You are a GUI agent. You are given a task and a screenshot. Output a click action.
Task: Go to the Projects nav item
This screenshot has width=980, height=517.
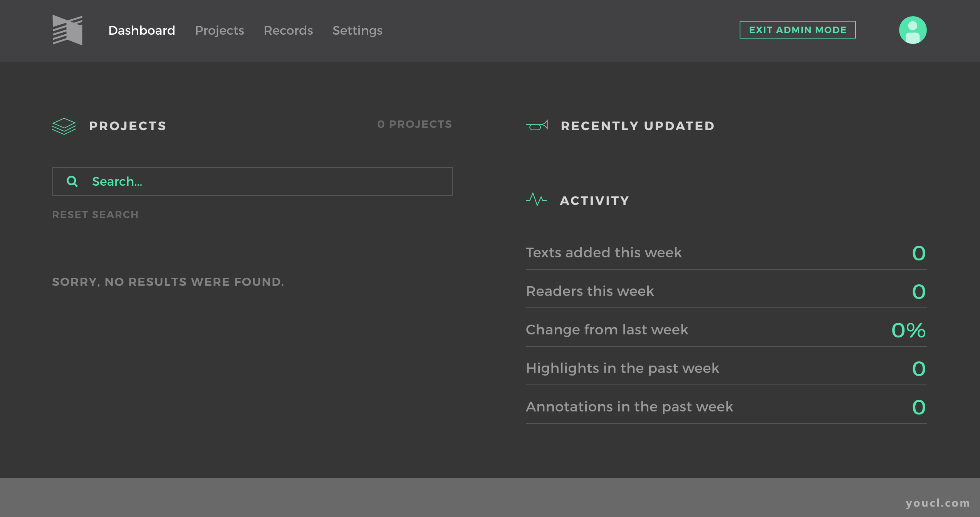pos(220,30)
